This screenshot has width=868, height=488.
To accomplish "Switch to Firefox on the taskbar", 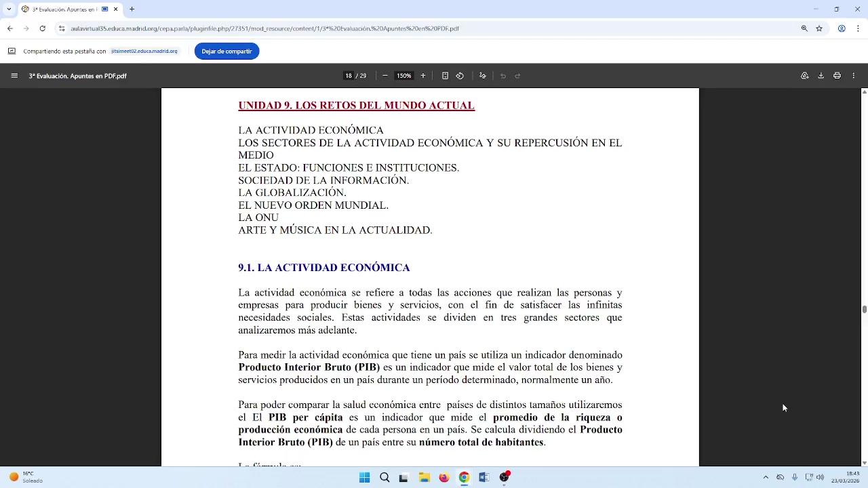I will click(443, 477).
